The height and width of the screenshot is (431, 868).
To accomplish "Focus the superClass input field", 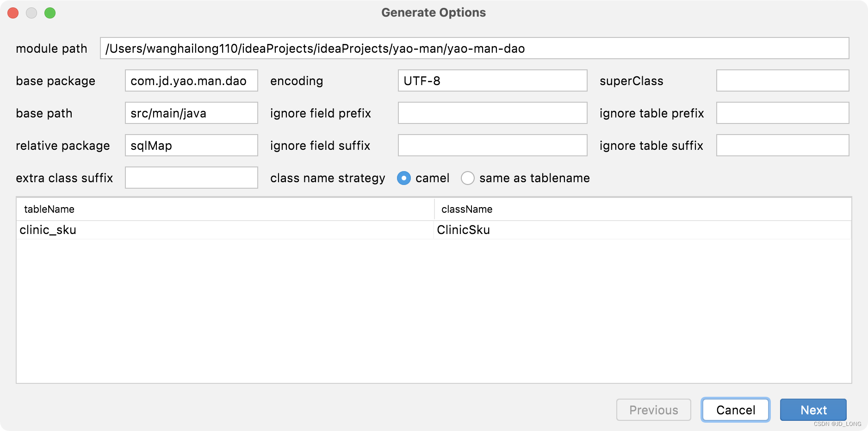I will tap(783, 80).
